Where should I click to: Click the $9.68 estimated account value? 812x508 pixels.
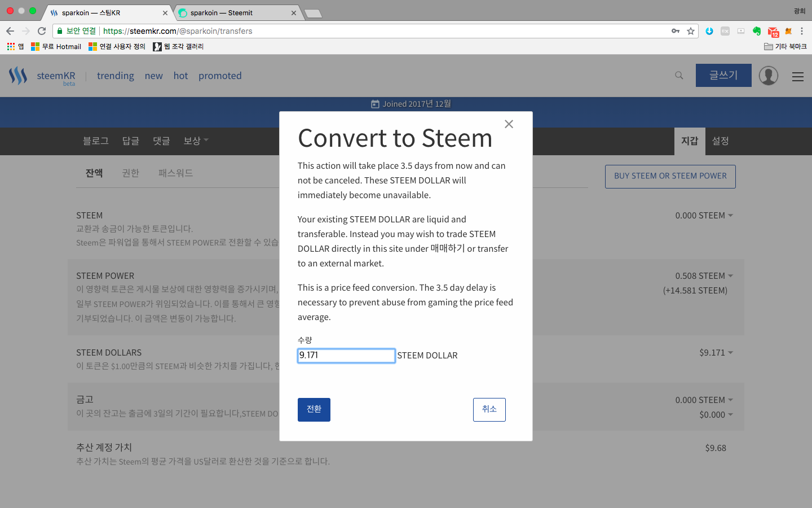tap(716, 448)
